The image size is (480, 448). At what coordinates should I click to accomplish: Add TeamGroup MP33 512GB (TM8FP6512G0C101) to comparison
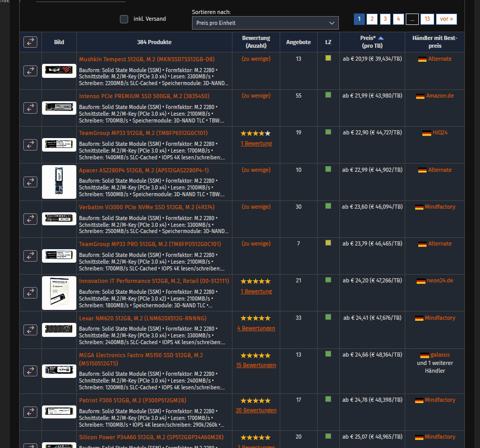point(30,144)
